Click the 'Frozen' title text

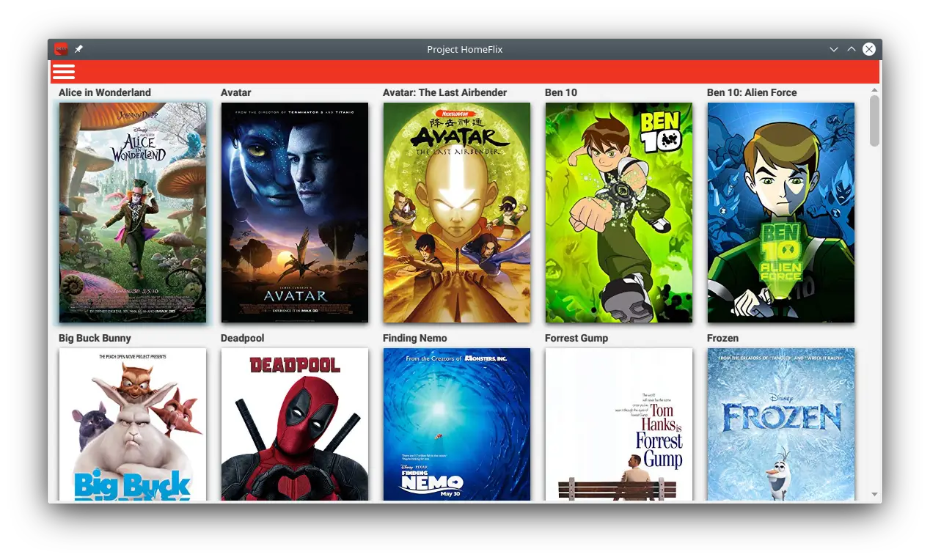(x=723, y=338)
